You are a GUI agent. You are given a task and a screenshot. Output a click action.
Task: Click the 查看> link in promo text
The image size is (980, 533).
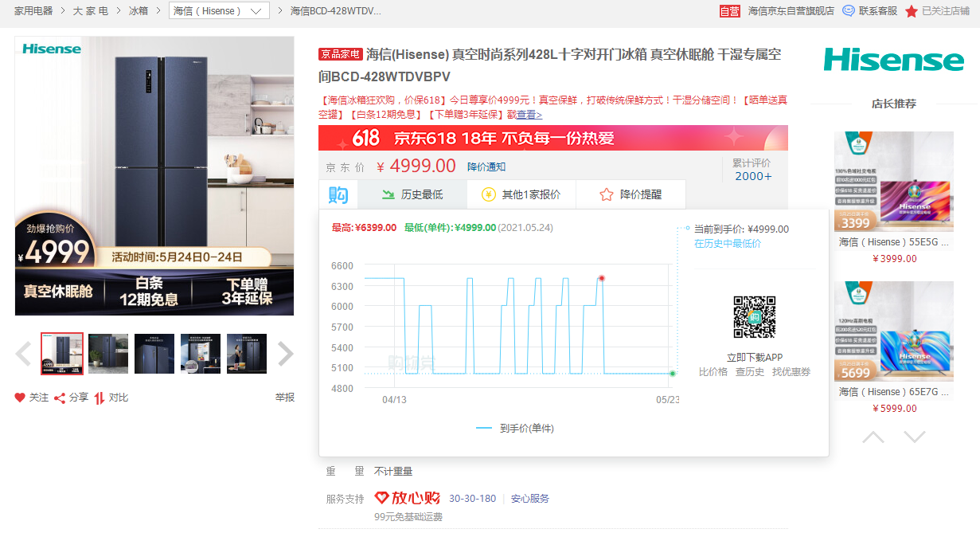(x=529, y=115)
